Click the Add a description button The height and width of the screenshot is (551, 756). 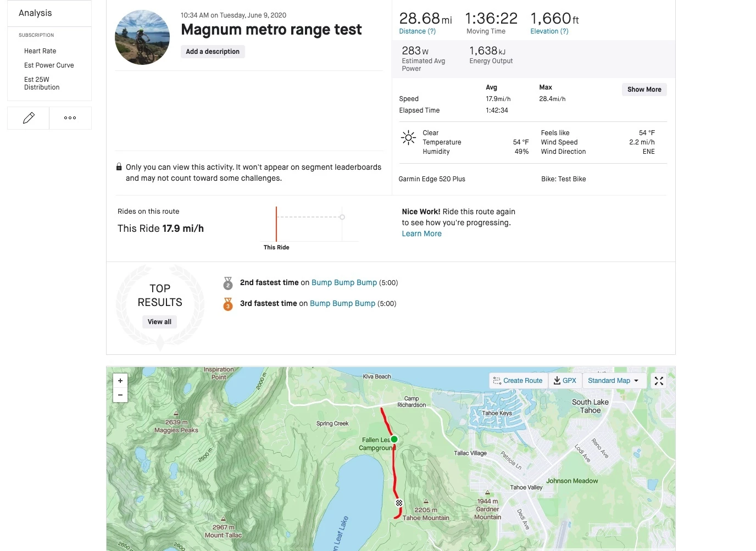213,52
